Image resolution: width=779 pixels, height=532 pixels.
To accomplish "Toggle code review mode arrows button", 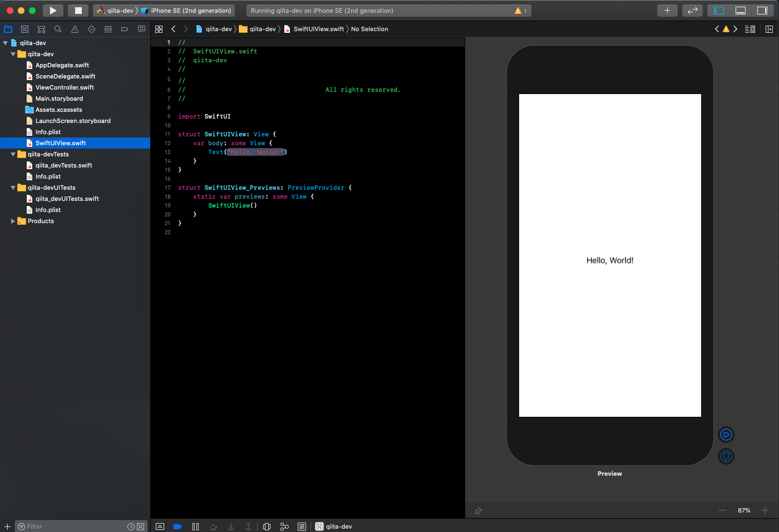I will [693, 11].
